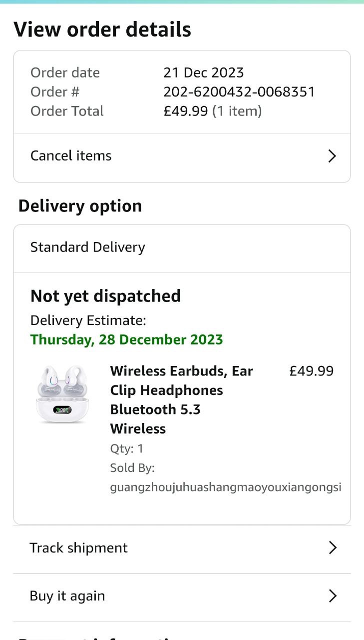
Task: Open the Cancel items option
Action: [x=71, y=156]
